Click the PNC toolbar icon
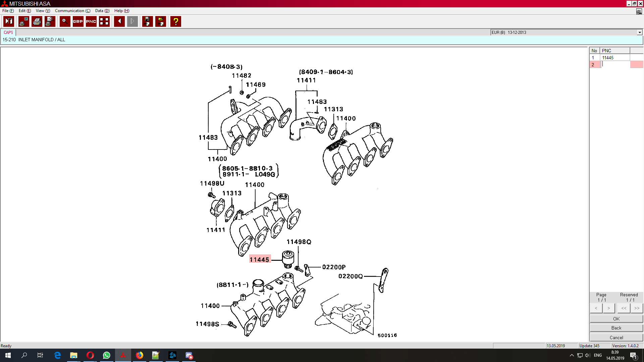 pos(91,21)
